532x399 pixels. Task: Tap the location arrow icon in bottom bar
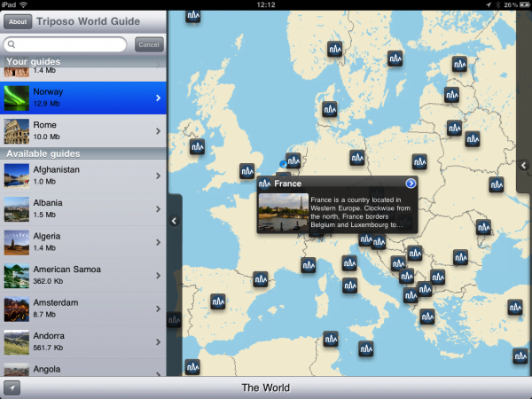(12, 388)
